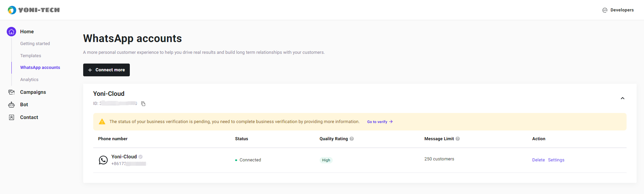Open Templates in the sidebar
Screen dimensions: 644x194
[x=31, y=56]
